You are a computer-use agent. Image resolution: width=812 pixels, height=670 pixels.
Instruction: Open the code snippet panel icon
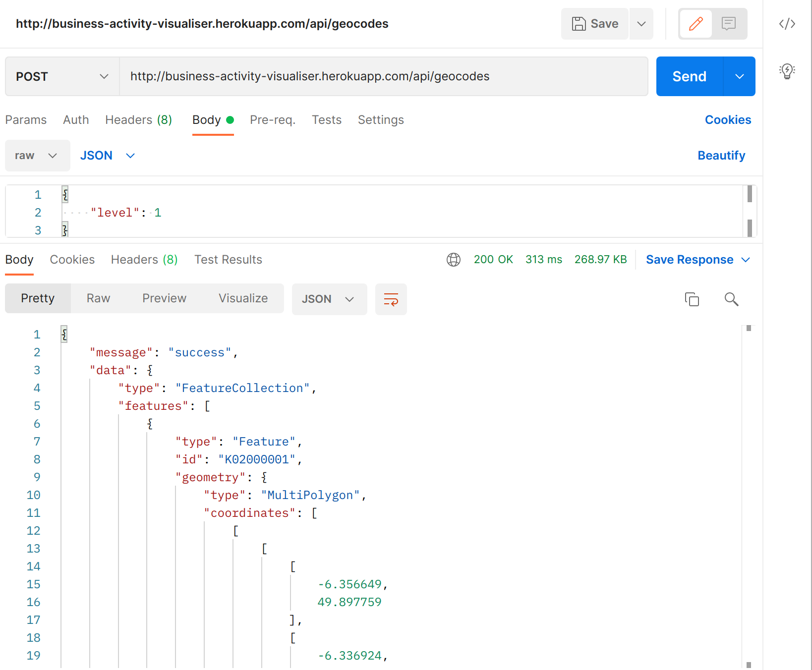tap(787, 24)
